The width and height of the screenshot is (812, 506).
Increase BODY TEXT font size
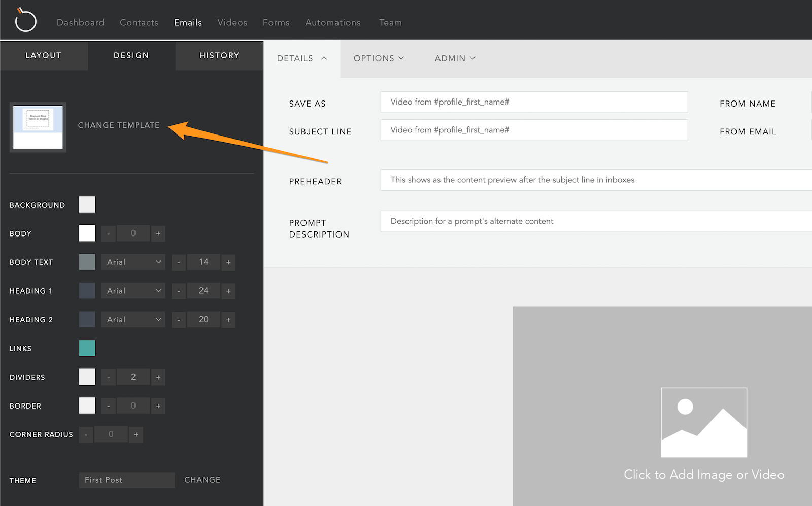pyautogui.click(x=228, y=262)
